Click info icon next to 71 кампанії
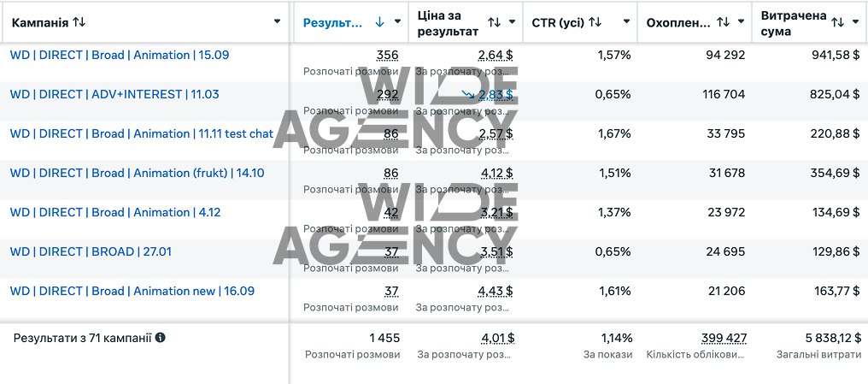 click(160, 337)
